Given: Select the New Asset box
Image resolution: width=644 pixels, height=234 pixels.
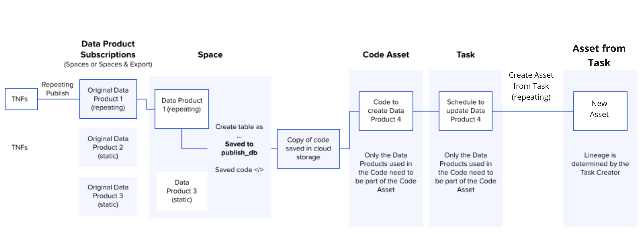Looking at the screenshot, I should pos(600,111).
